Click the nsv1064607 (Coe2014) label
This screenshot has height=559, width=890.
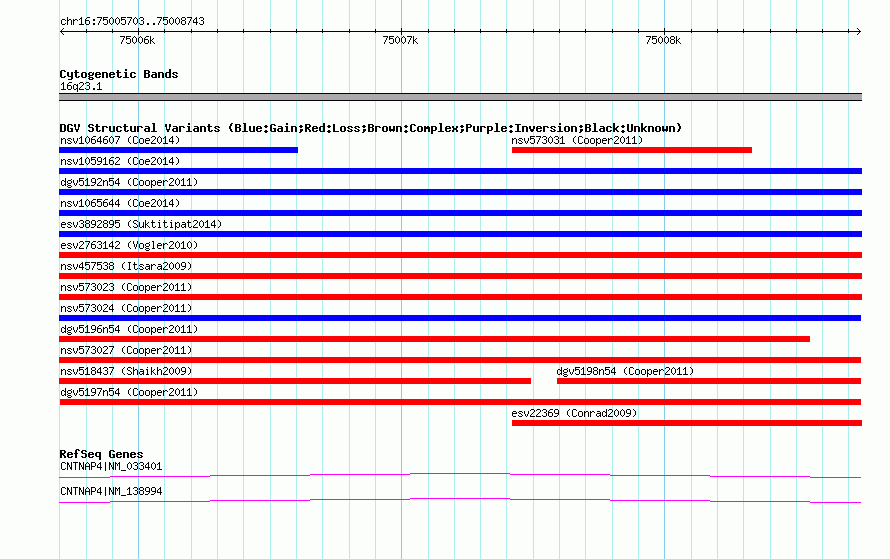(x=120, y=140)
